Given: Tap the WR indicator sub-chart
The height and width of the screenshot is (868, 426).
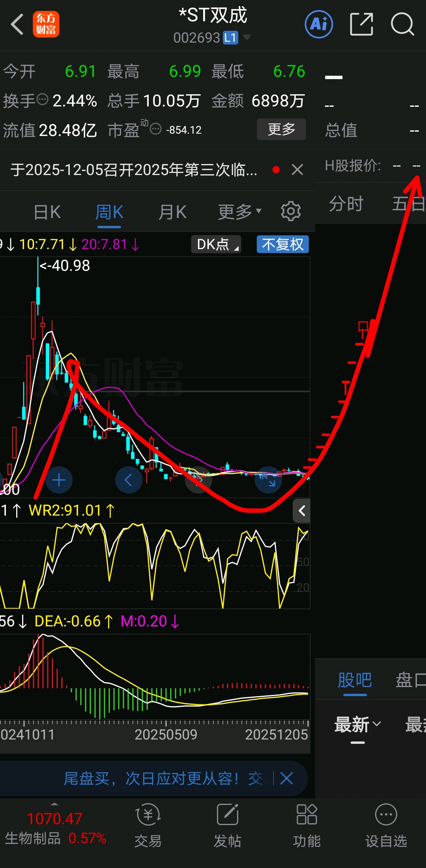Looking at the screenshot, I should point(155,566).
